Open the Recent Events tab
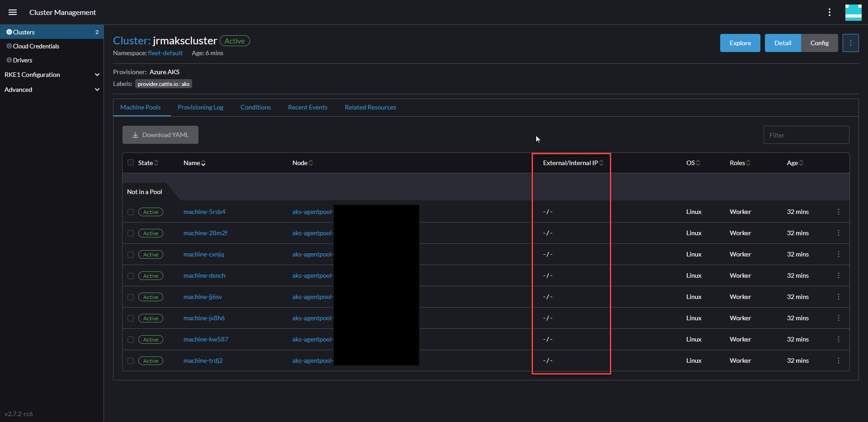Screen dimensions: 868x422 (307, 107)
